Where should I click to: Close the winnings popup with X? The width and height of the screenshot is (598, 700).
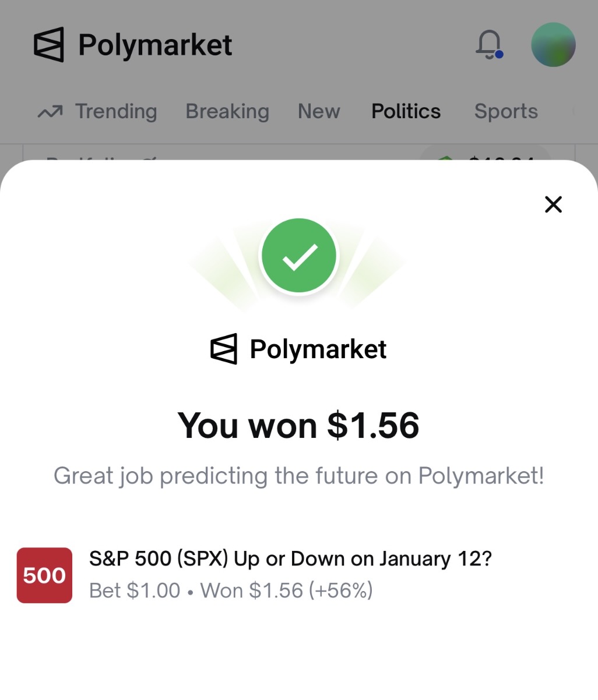tap(553, 204)
